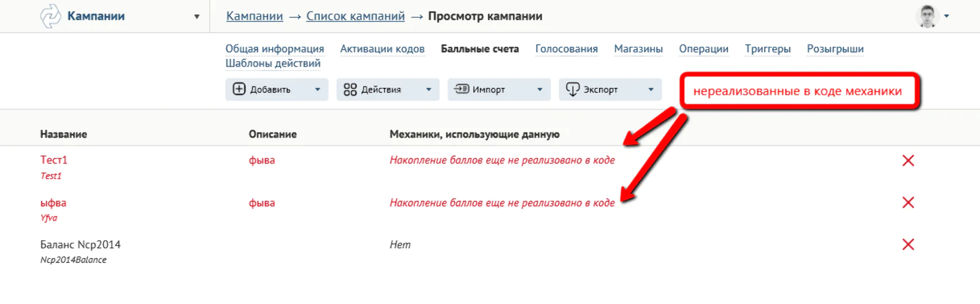Open the Тест1 account link
Screen dimensions: 980x304
[54, 160]
